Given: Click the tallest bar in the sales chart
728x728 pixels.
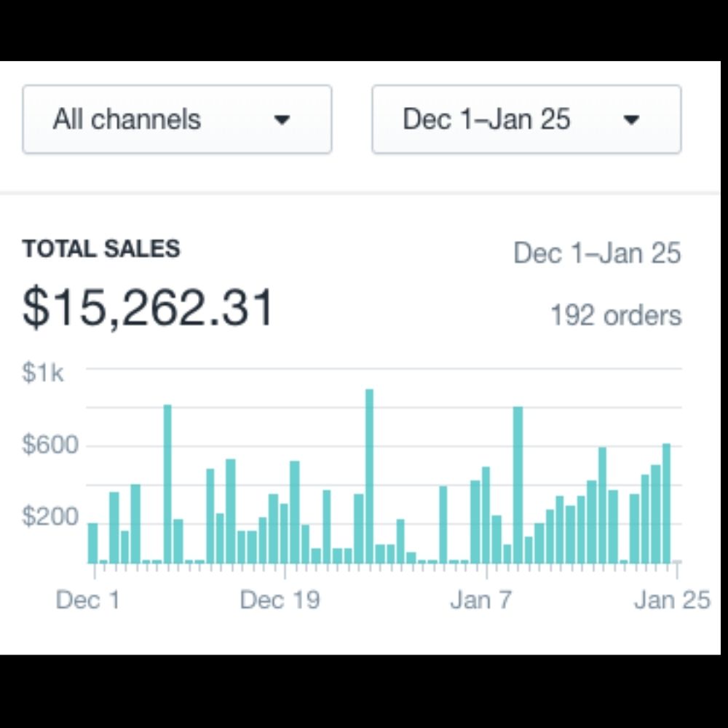Looking at the screenshot, I should tap(369, 477).
